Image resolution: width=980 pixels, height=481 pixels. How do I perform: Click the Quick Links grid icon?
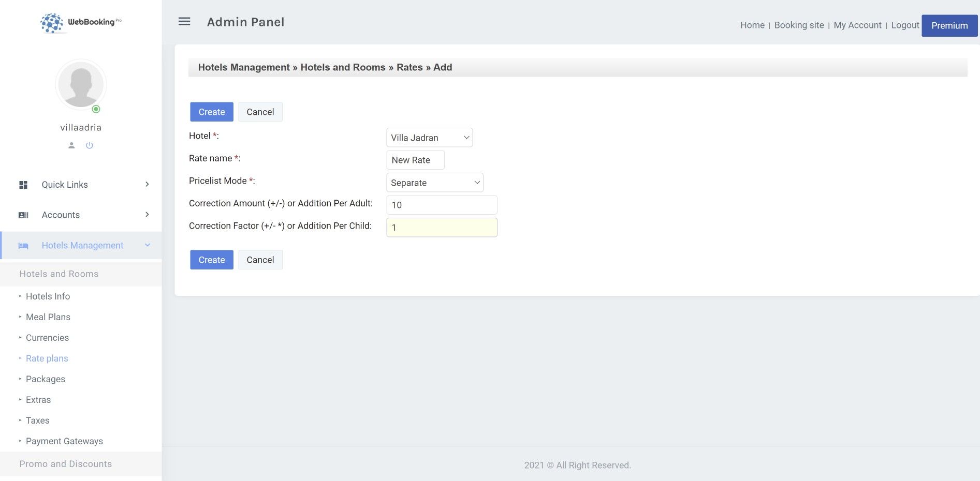(23, 185)
